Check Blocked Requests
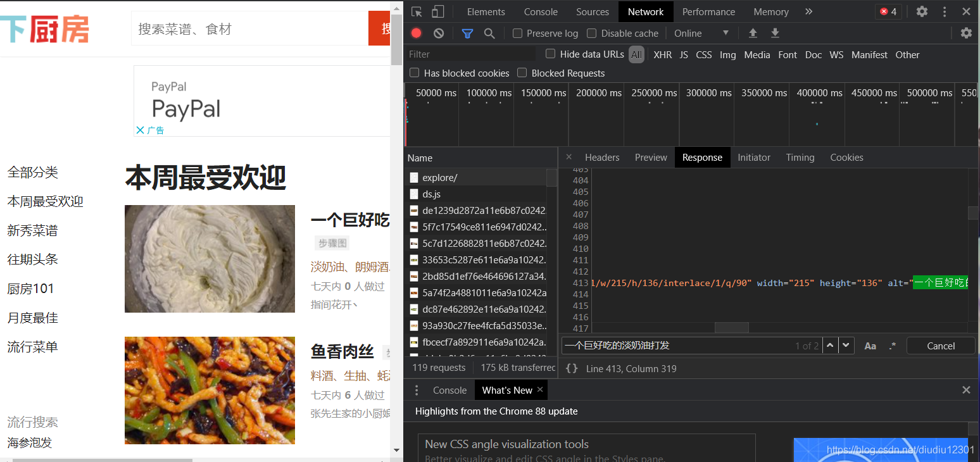 [x=522, y=73]
